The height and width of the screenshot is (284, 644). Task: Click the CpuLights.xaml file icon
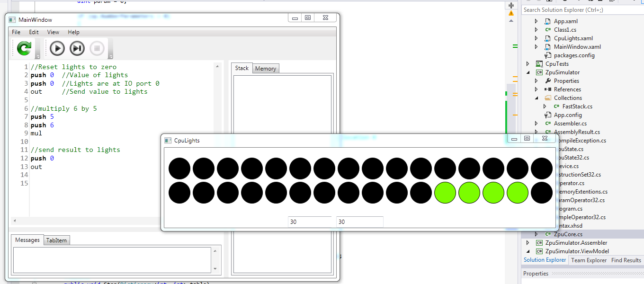547,38
